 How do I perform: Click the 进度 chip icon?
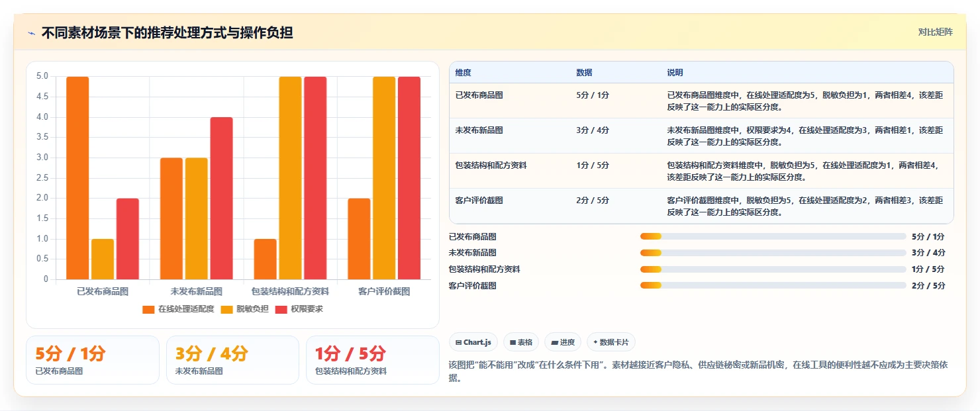point(554,342)
